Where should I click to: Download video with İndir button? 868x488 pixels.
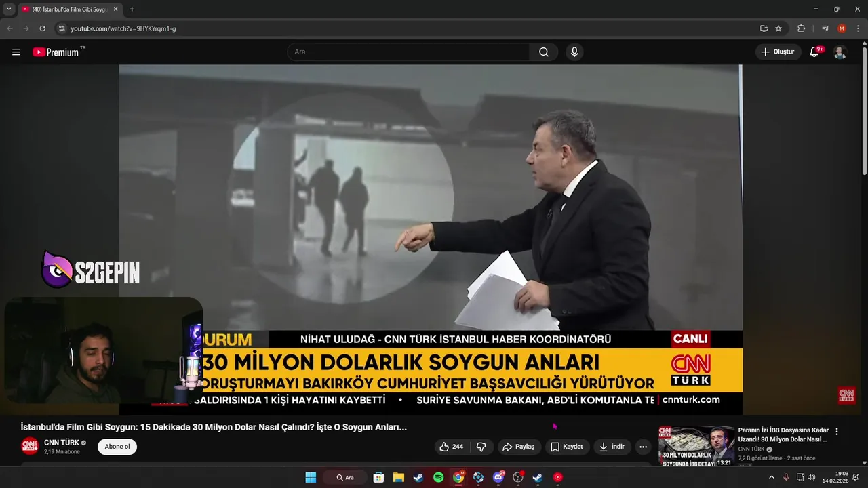point(612,447)
